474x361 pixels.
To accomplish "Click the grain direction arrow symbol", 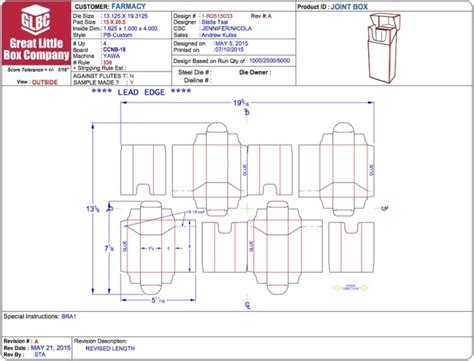I will click(x=350, y=287).
